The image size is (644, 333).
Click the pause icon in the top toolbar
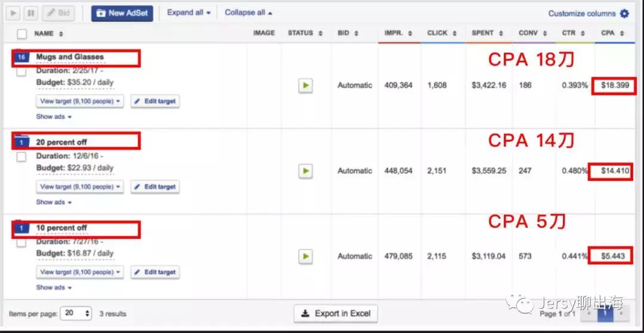click(x=31, y=13)
